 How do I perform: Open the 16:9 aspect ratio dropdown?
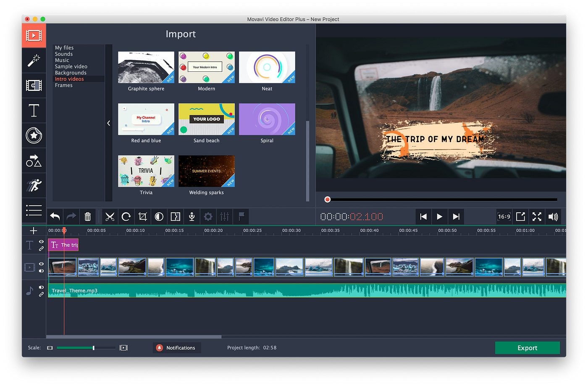pos(504,217)
